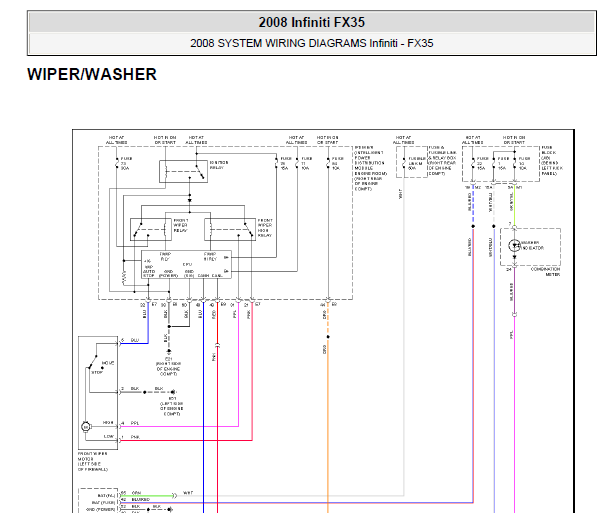The height and width of the screenshot is (513, 604).
Task: Click the "BAT (FUSE)" terminal label
Action: tap(103, 503)
